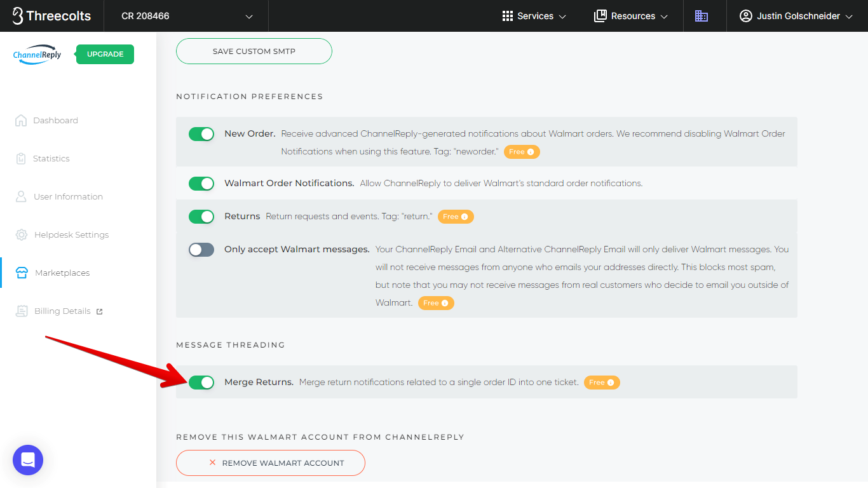Screen dimensions: 868x488
Task: Click 'Allow ChannelReply to deliver Walmart's standard' text
Action: pyautogui.click(x=501, y=184)
